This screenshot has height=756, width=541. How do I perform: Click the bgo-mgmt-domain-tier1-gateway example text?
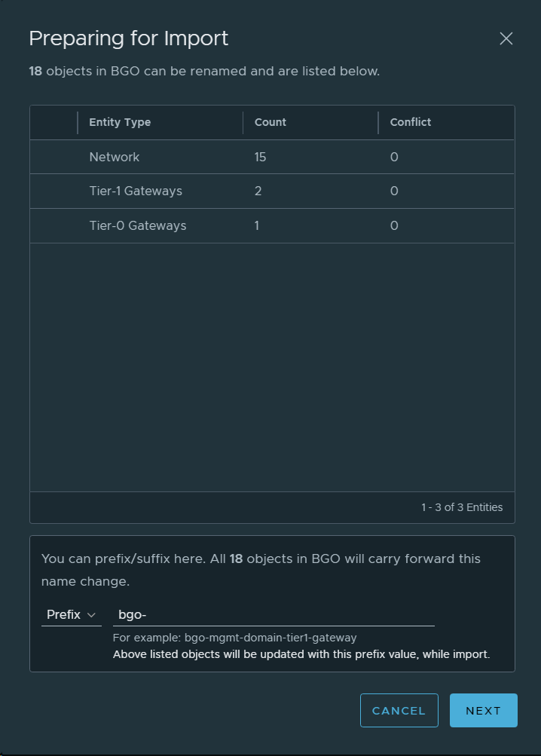coord(270,638)
